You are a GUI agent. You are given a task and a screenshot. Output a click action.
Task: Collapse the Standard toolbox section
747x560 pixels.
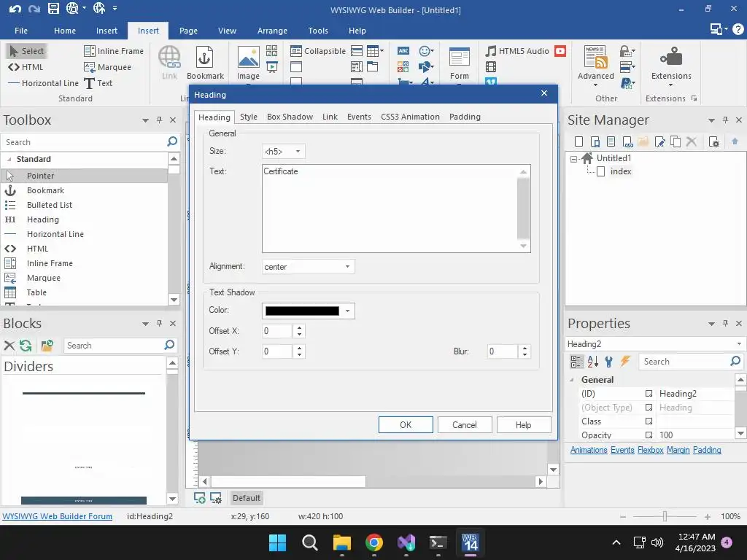tap(9, 159)
